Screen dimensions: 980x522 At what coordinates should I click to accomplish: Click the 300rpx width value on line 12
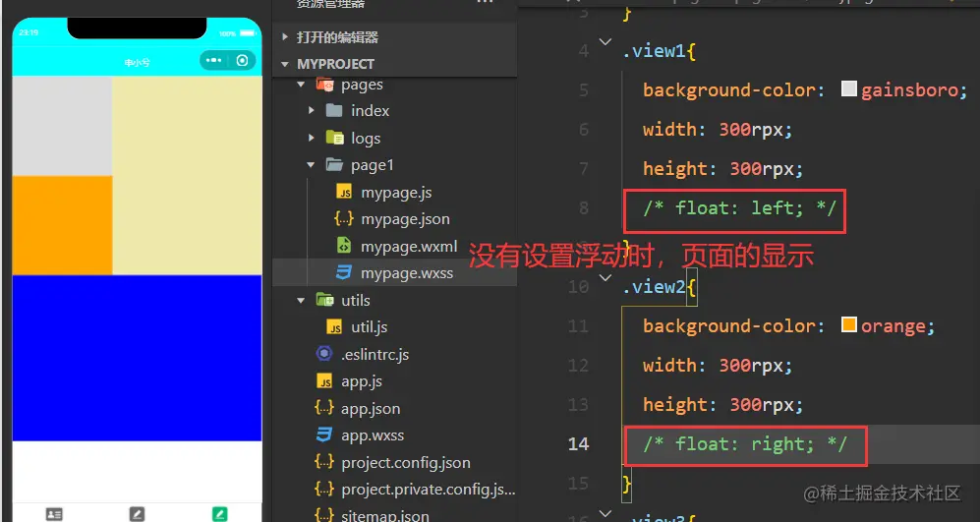750,366
